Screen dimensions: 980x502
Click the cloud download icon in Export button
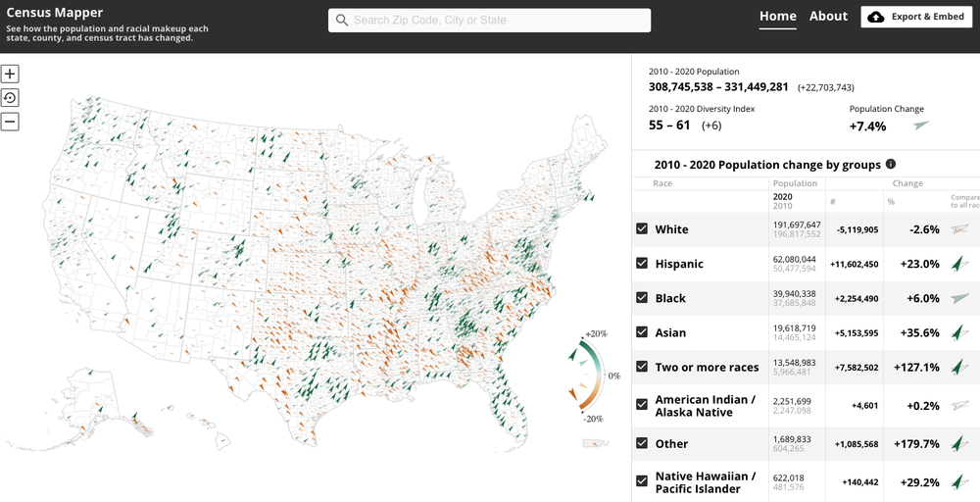click(875, 17)
